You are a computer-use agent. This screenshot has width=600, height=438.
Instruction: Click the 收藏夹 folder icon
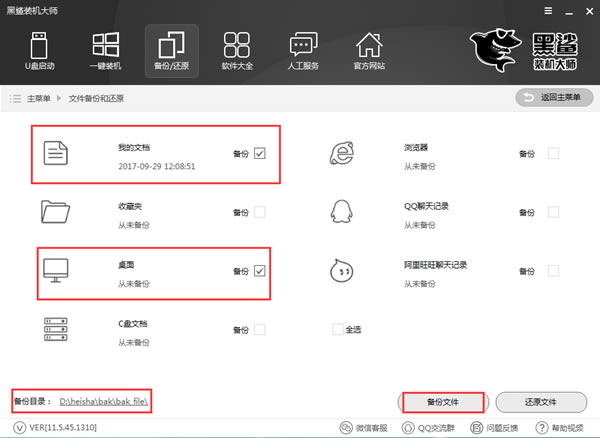coord(55,212)
